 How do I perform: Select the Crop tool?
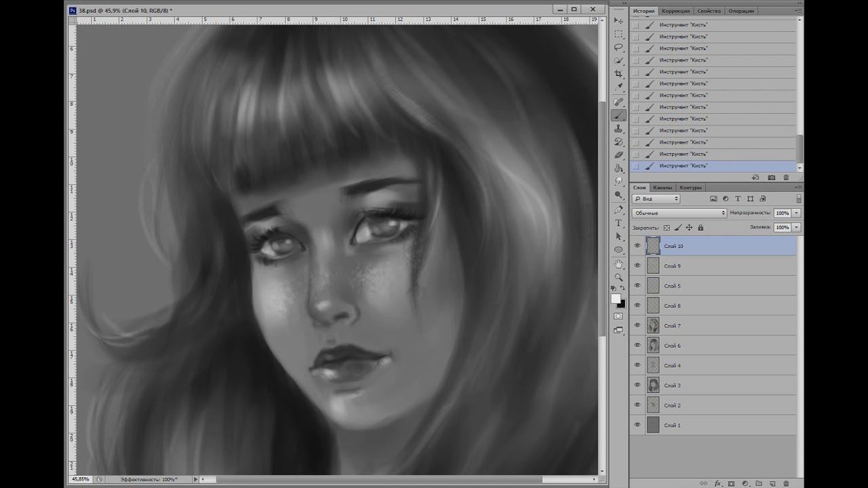tap(618, 74)
